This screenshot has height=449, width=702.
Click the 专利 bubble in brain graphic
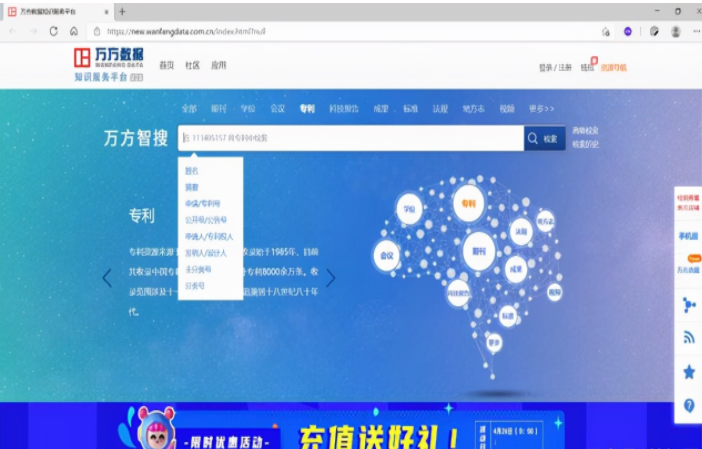(466, 204)
